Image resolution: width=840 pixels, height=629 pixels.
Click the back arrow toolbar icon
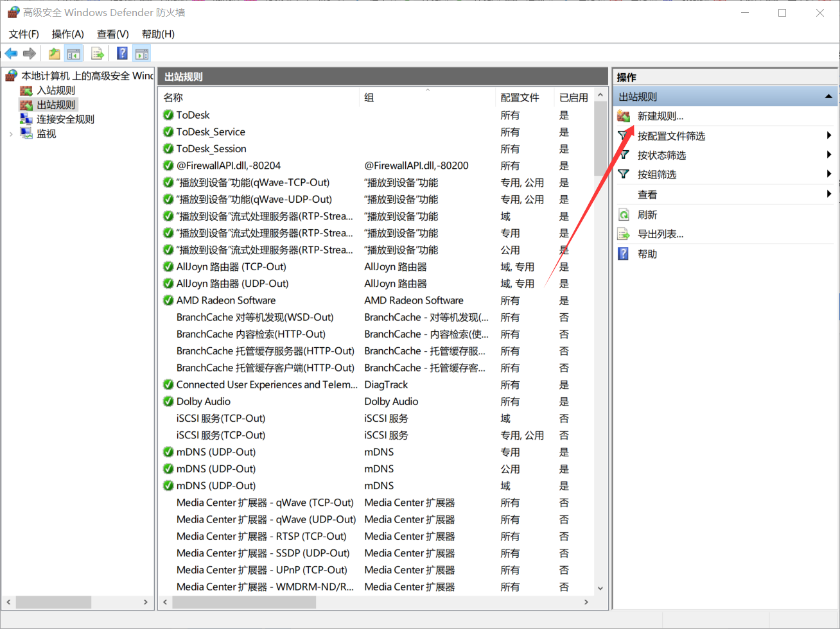coord(11,54)
